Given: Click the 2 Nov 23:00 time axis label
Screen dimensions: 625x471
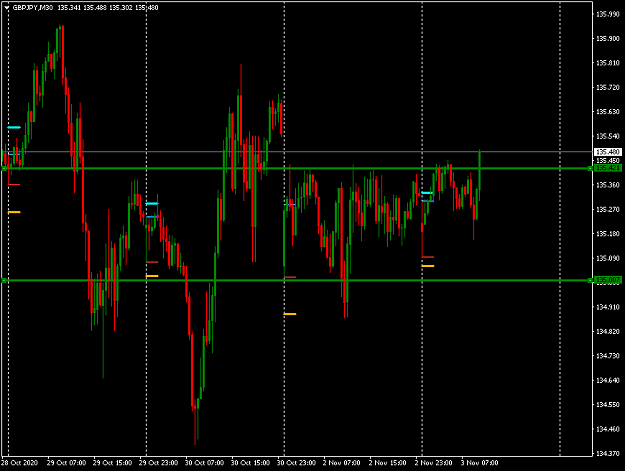Looking at the screenshot, I should [x=433, y=463].
